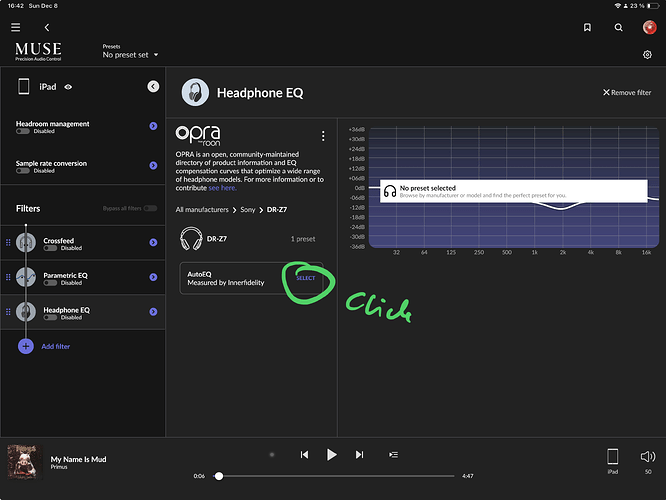Open Headphone EQ filter settings arrow
This screenshot has height=500, width=666.
(x=153, y=312)
